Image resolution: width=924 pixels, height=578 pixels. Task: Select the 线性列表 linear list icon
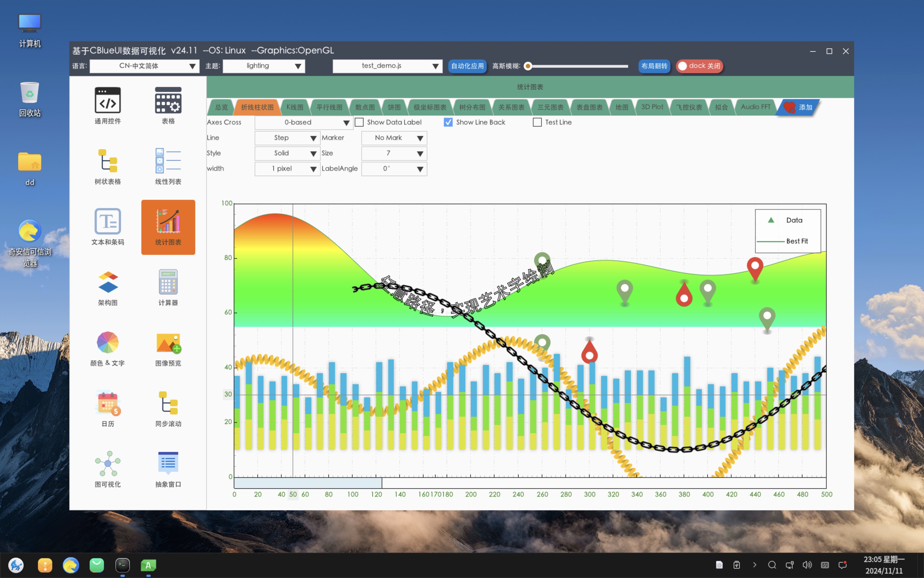[x=168, y=166]
